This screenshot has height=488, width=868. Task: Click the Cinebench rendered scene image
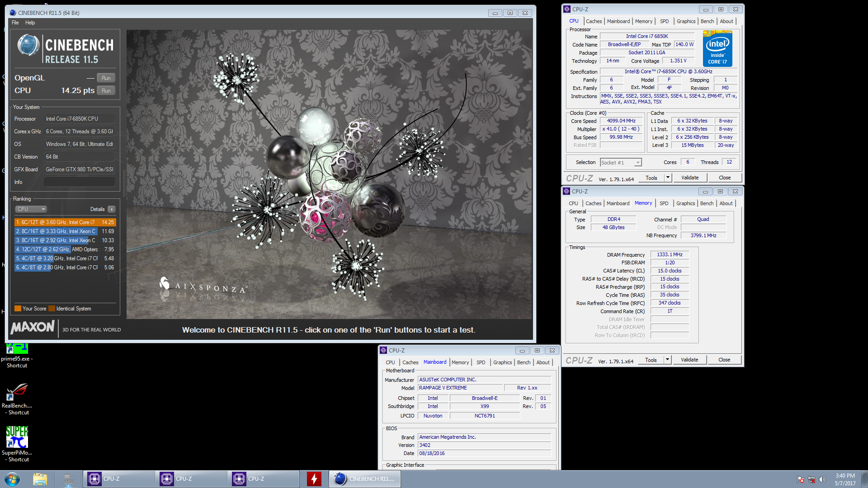329,174
